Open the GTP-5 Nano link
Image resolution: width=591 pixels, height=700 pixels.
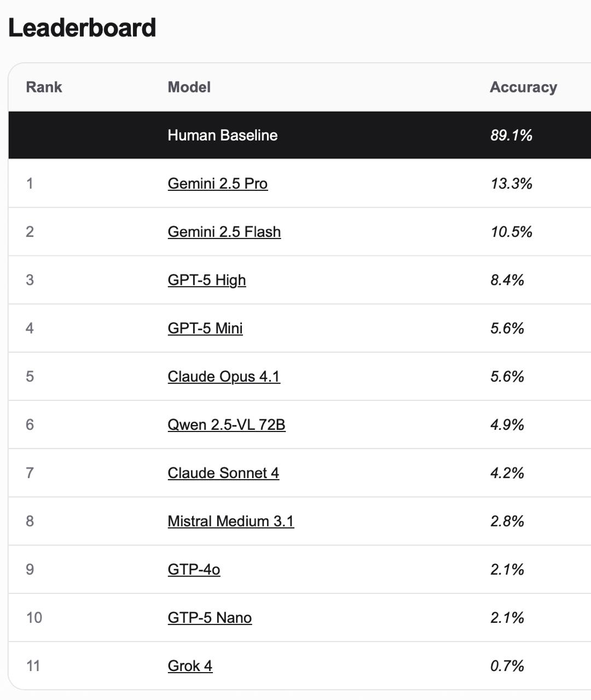209,617
